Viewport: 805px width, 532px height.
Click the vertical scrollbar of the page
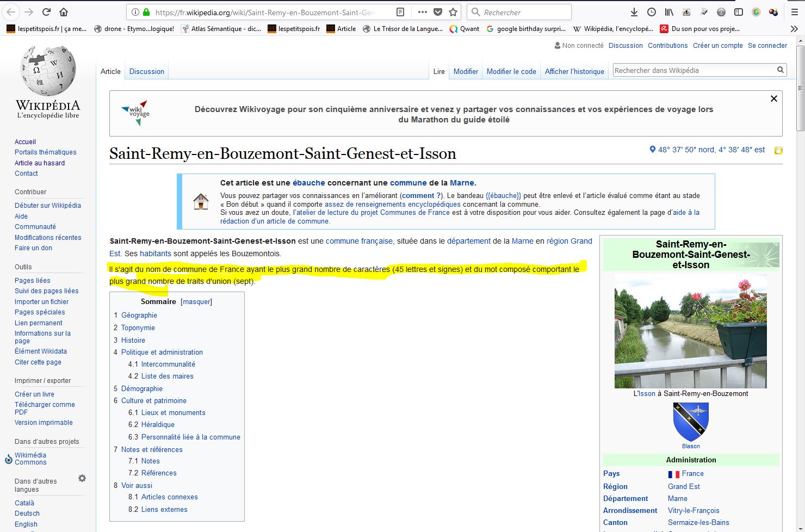(x=800, y=272)
